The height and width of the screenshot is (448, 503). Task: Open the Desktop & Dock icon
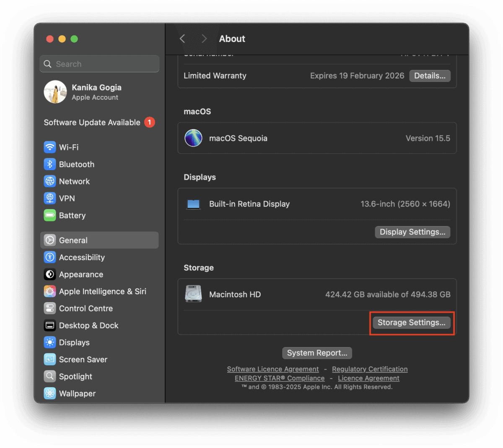click(x=50, y=325)
